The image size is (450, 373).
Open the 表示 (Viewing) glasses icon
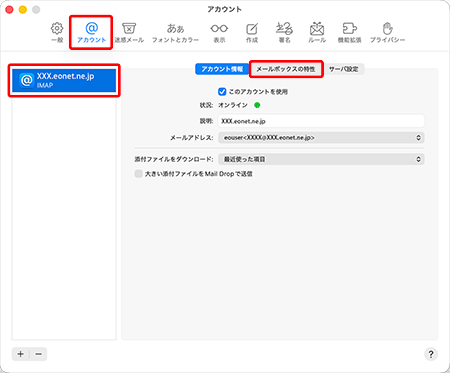click(219, 33)
